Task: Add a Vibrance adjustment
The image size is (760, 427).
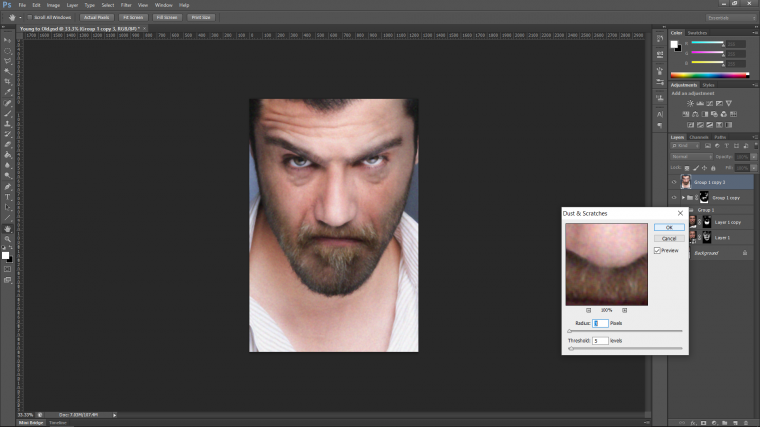Action: 728,103
